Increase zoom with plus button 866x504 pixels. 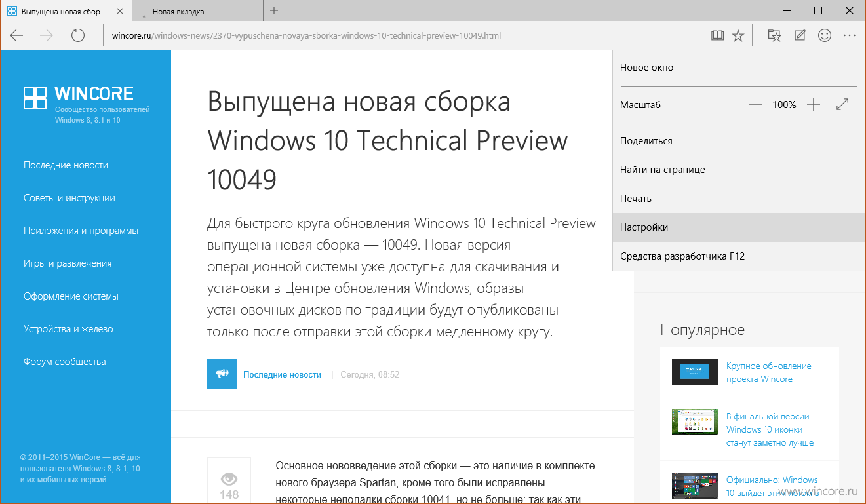(x=814, y=104)
